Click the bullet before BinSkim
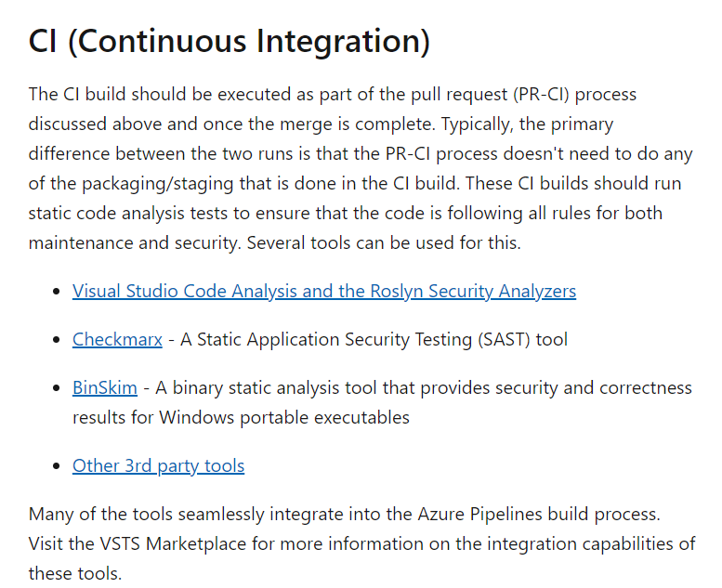722x588 pixels. pyautogui.click(x=56, y=388)
